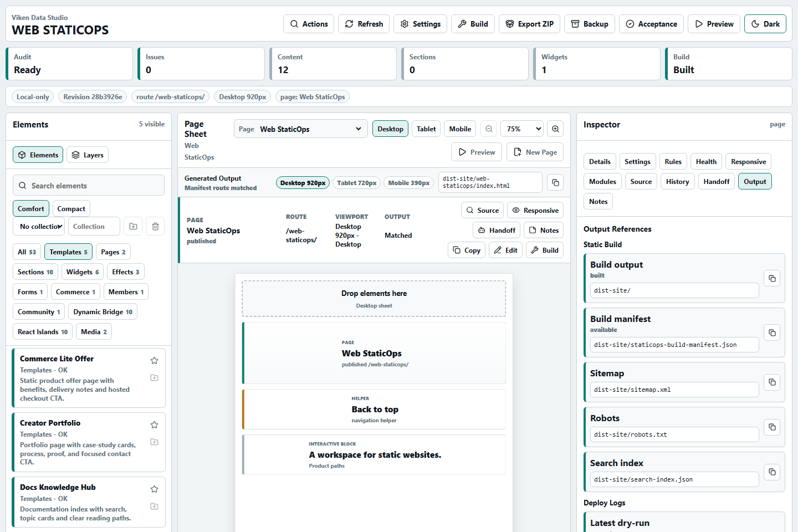
Task: Click Revision 28b3926e chip
Action: pyautogui.click(x=93, y=96)
